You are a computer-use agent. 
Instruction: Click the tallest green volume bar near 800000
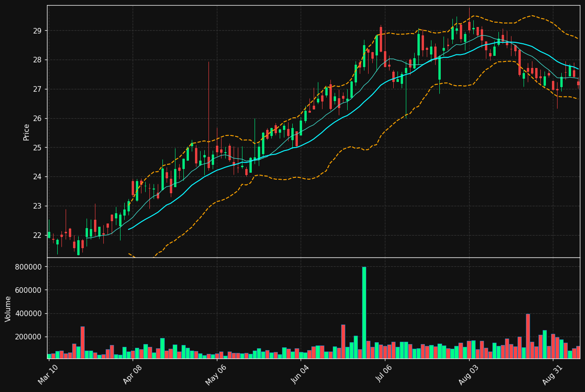364,312
